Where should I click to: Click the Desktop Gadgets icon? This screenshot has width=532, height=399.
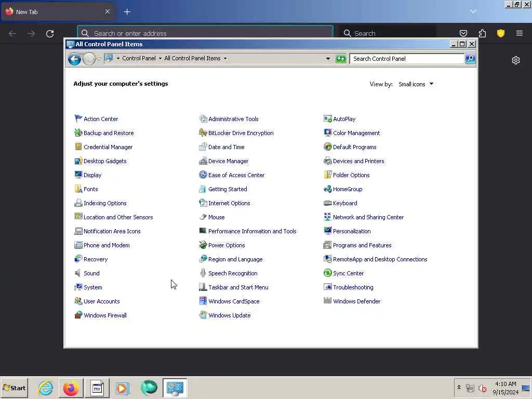coord(78,161)
